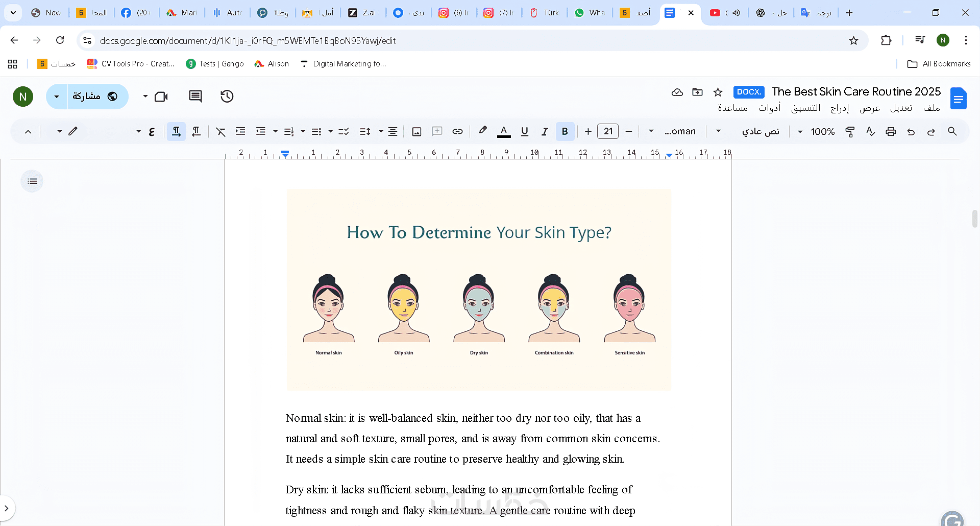Open version history clock icon
980x526 pixels.
click(x=227, y=96)
